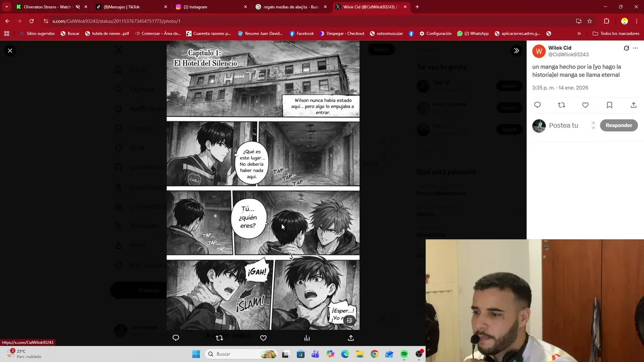644x362 pixels.
Task: Reply icon in the right post panel
Action: tap(537, 105)
